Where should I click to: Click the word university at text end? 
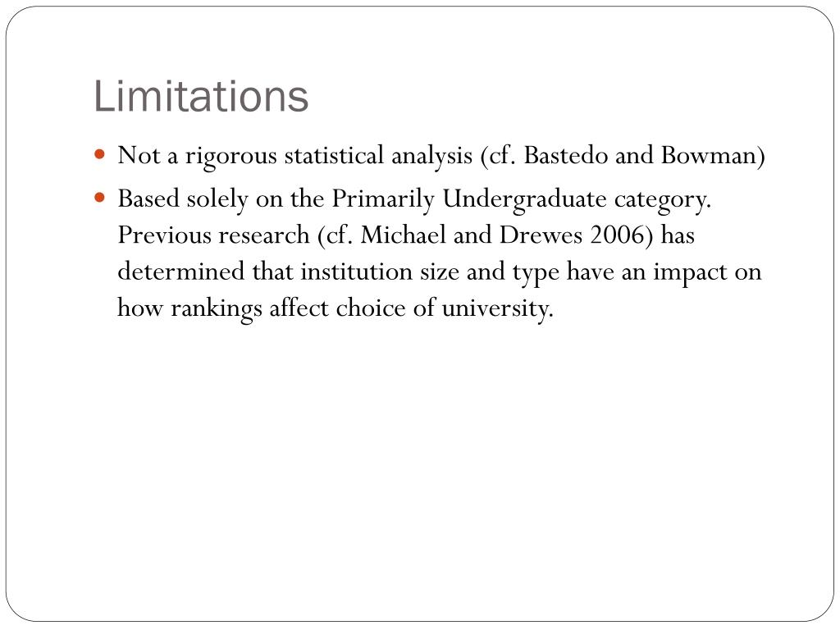click(496, 309)
